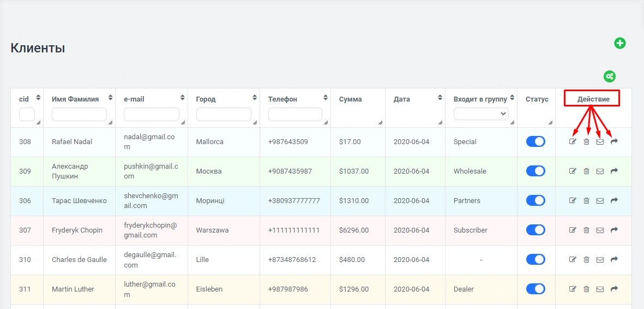Click the green share icon above the table
Screen dimensions: 644x309
(x=609, y=76)
